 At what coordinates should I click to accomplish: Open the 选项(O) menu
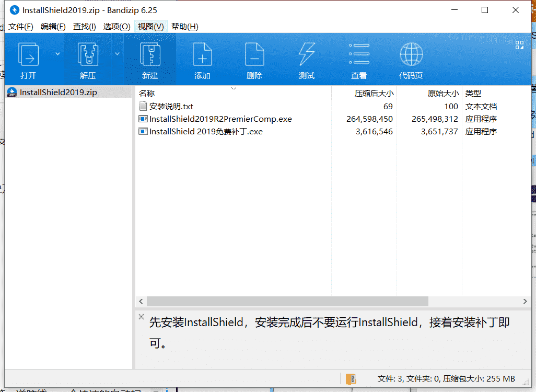[116, 27]
